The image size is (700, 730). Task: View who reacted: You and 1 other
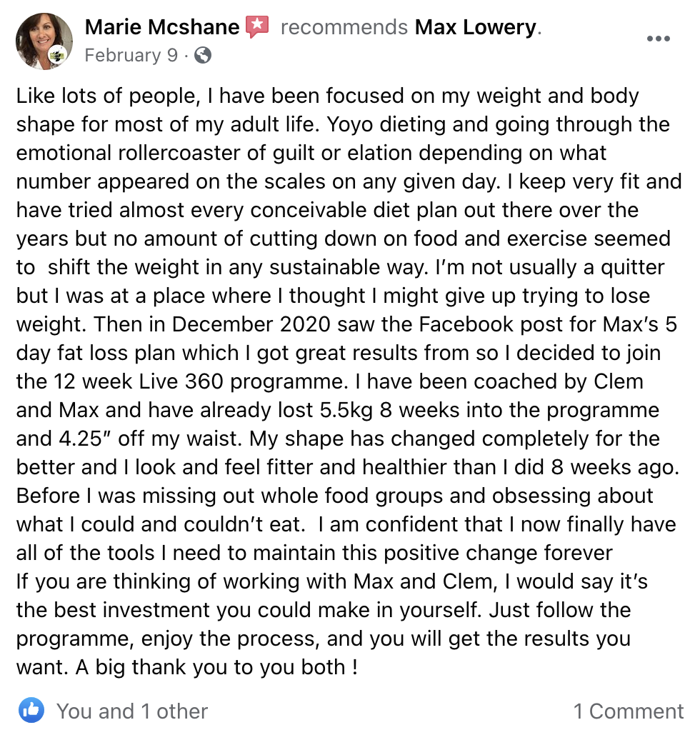(131, 711)
